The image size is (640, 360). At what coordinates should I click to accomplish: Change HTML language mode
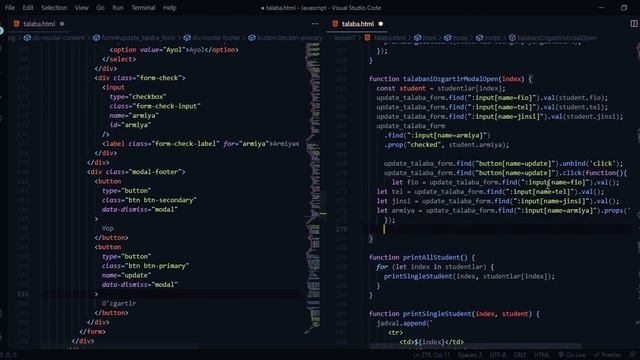pyautogui.click(x=542, y=355)
